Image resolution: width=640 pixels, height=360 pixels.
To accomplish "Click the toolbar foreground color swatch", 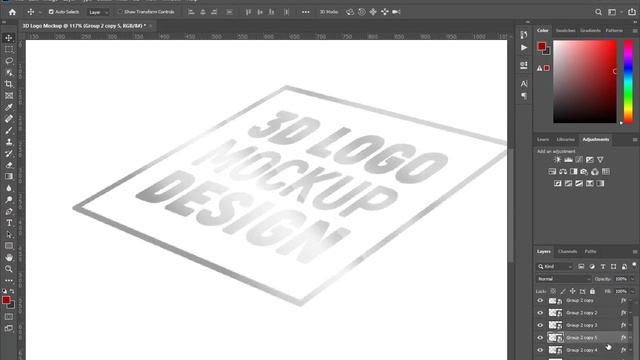I will click(6, 300).
